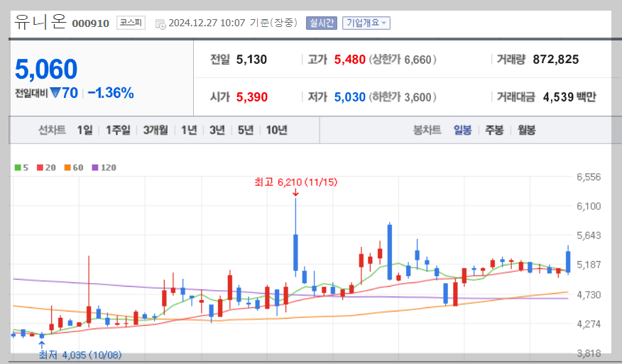
Task: Click the y-axis label 6,556
Action: pos(589,177)
